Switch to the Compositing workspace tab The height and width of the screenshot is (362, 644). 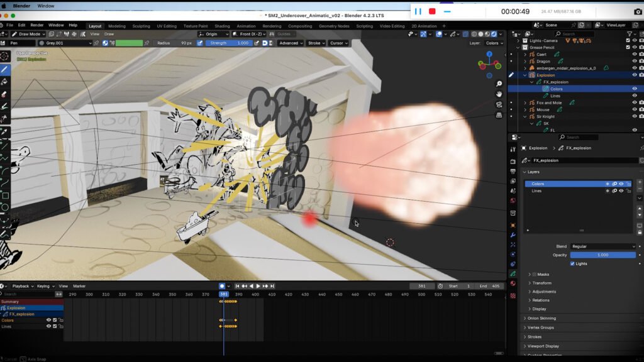(x=300, y=26)
